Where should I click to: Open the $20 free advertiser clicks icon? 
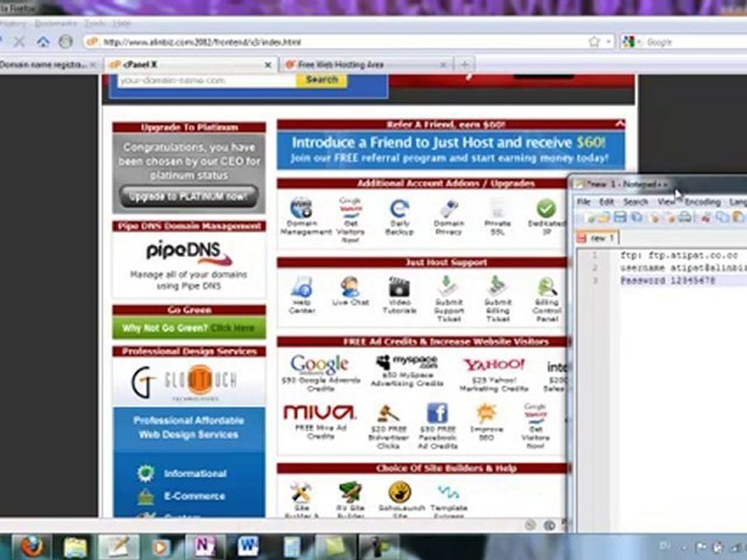(388, 413)
